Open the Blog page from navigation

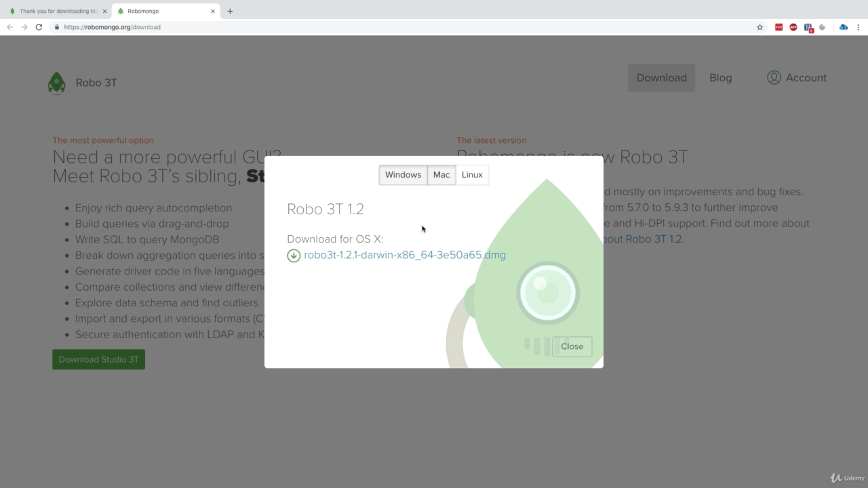point(720,78)
